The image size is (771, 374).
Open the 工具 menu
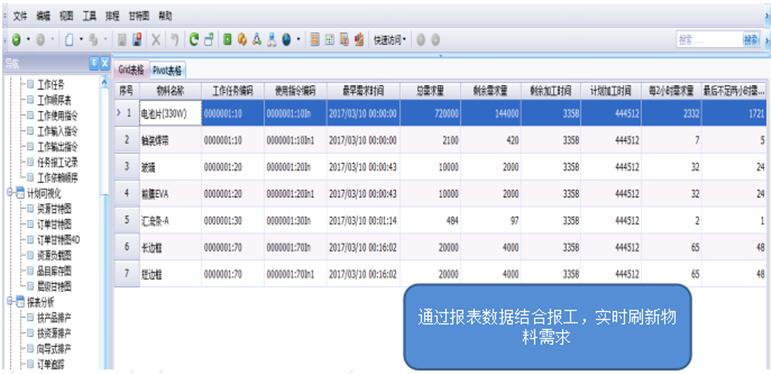pos(89,16)
